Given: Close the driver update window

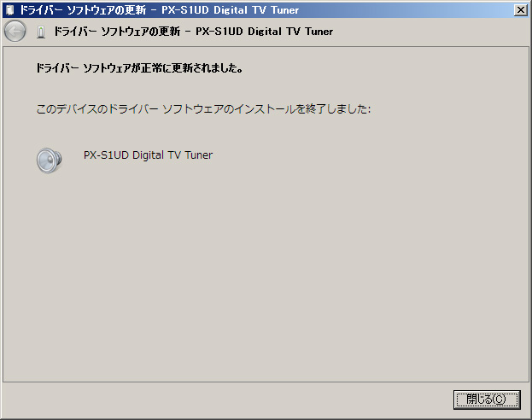Looking at the screenshot, I should pyautogui.click(x=521, y=10).
